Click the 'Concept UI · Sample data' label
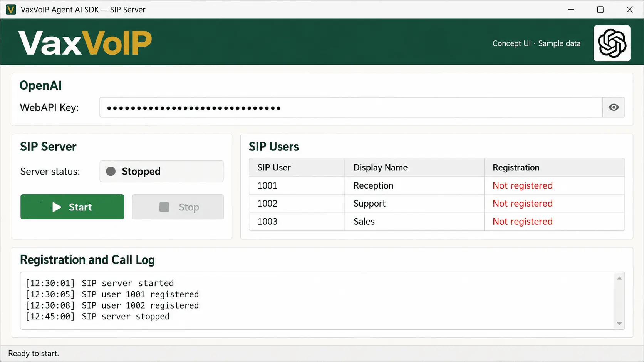Screen dimensions: 644x362 tap(536, 43)
